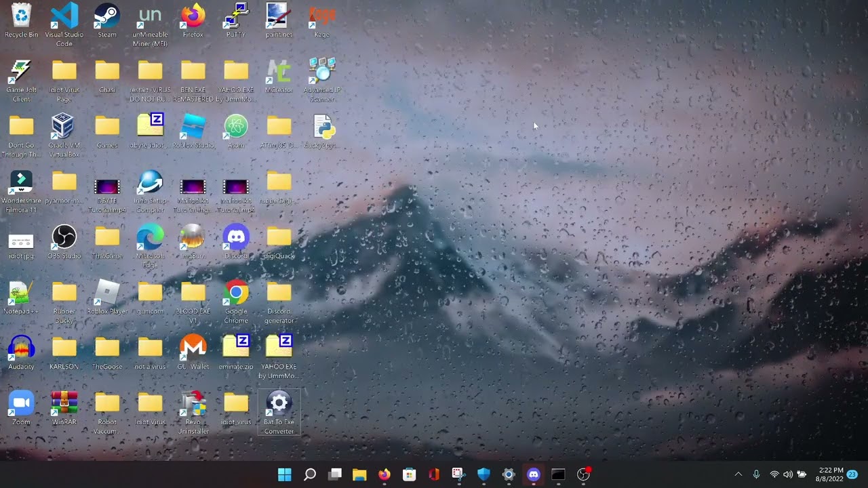Open taskbar Search
The height and width of the screenshot is (488, 868).
point(310,474)
